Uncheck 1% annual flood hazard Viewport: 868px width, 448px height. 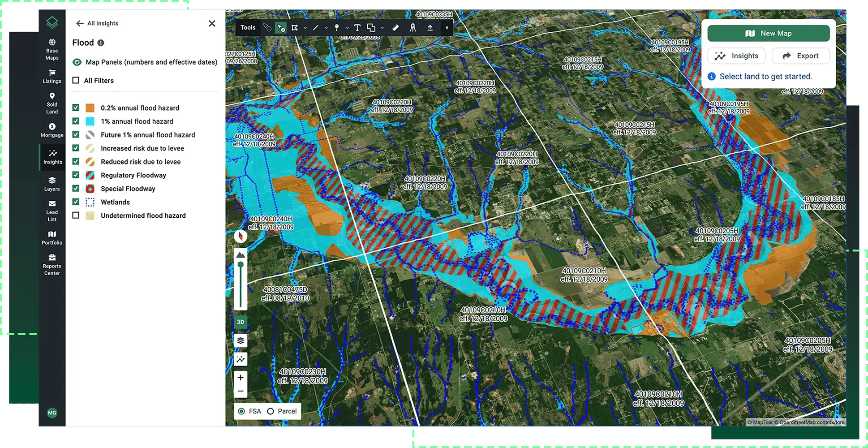[x=76, y=121]
